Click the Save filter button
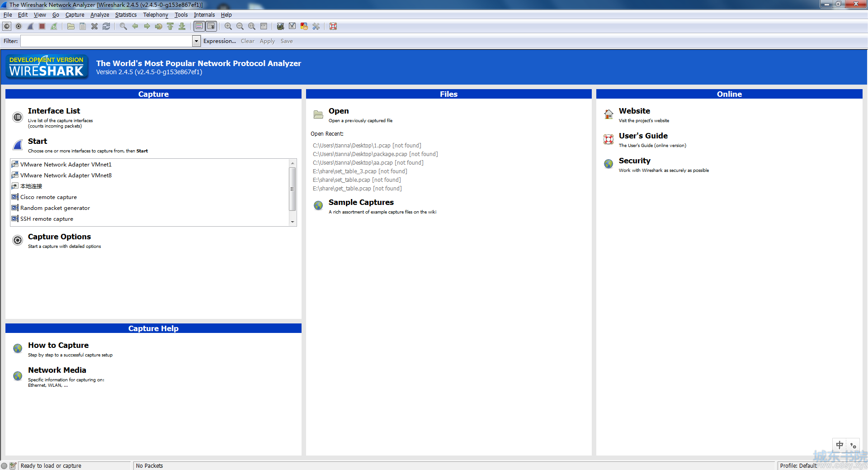This screenshot has height=470, width=868. click(287, 41)
